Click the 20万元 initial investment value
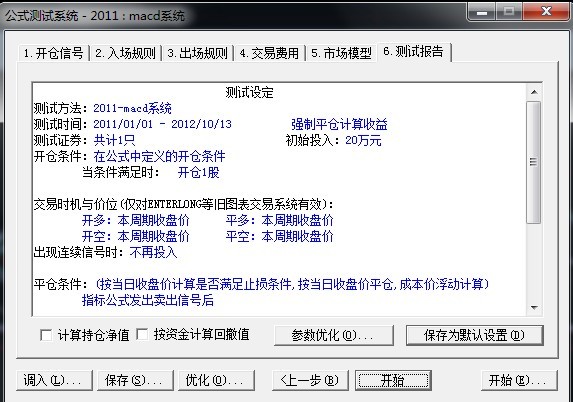573x402 pixels. tap(363, 140)
